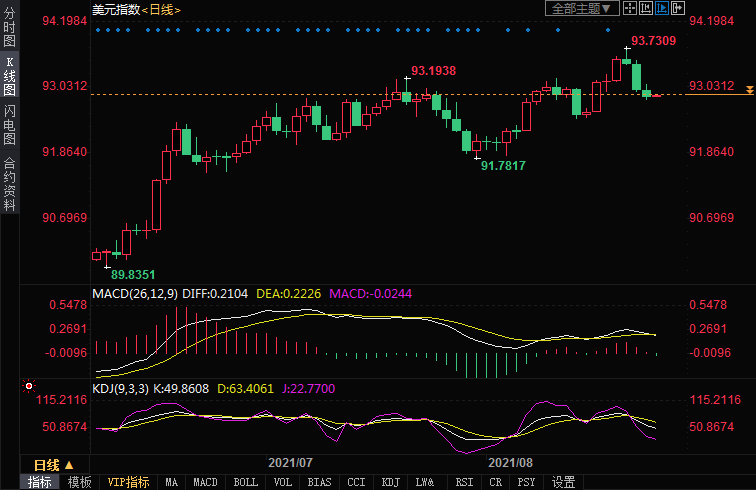Expand the 日线 period selector
The width and height of the screenshot is (756, 490).
pos(53,465)
